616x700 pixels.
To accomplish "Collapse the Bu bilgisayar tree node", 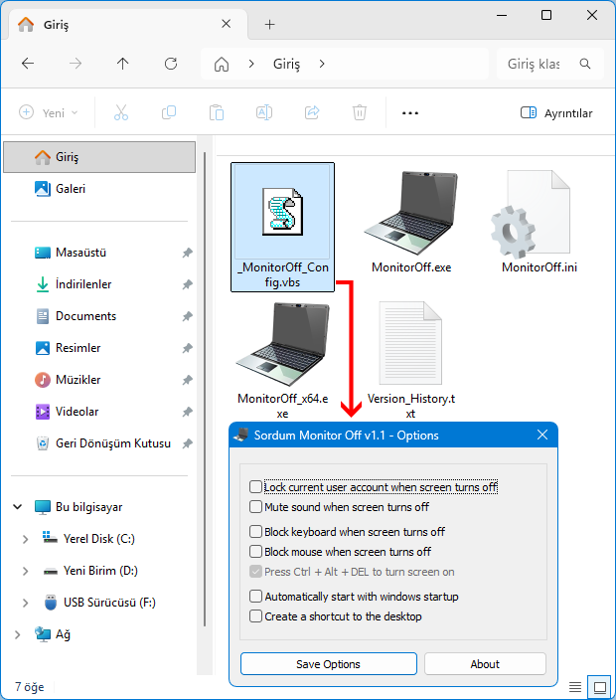I will (17, 507).
